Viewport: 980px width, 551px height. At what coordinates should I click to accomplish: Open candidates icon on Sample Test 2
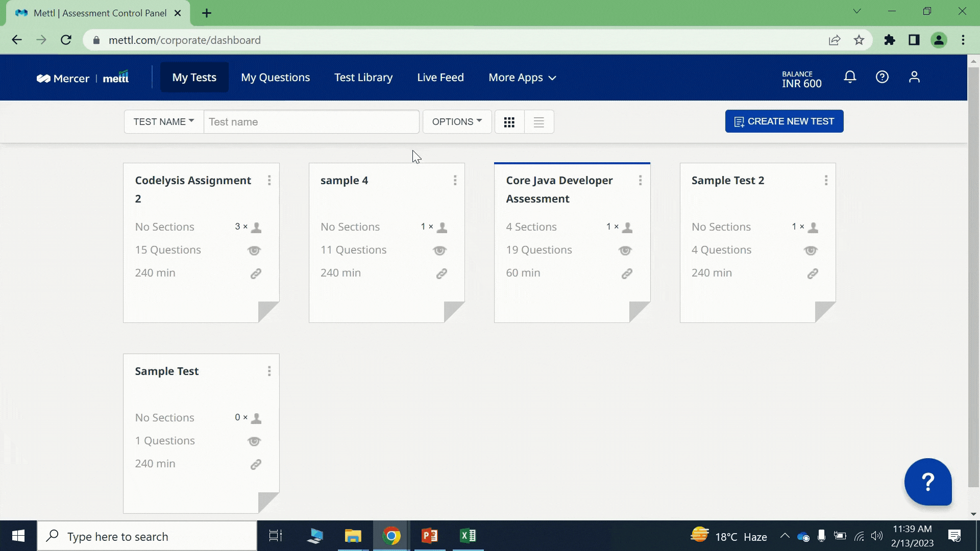(x=813, y=228)
